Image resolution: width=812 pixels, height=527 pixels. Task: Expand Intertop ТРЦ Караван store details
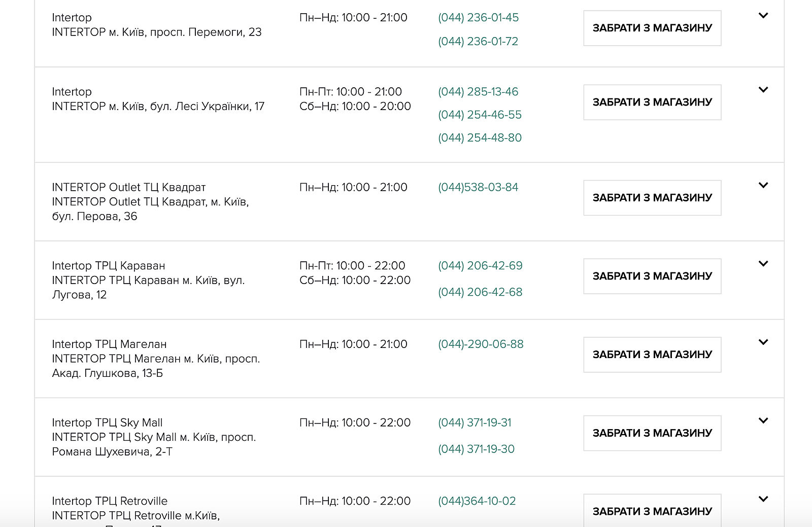coord(763,264)
